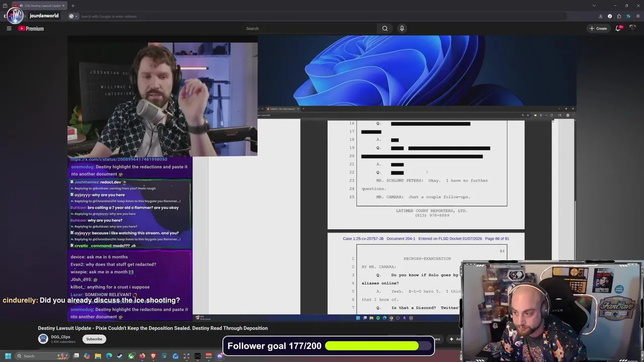Open the DGG_Clips channel name link

tap(60, 337)
